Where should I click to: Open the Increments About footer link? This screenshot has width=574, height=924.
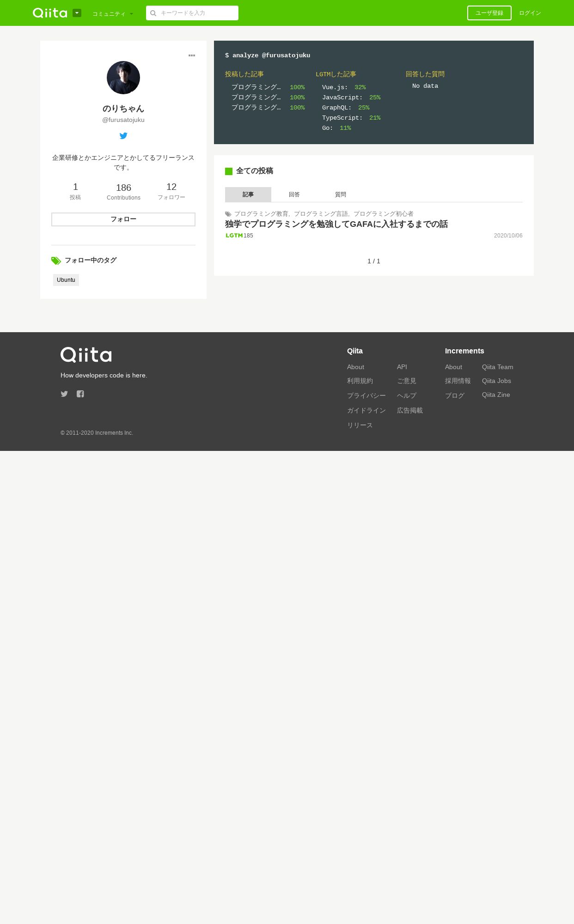point(453,367)
